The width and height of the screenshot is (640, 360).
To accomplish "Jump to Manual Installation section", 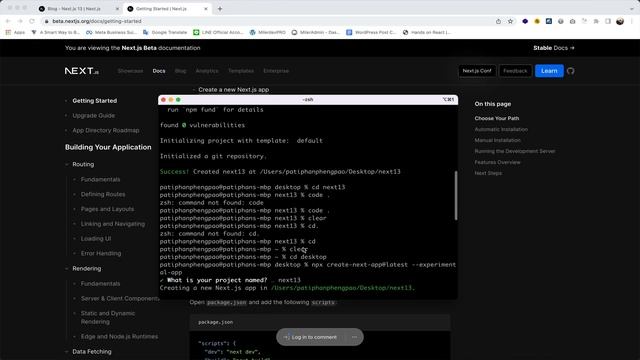I will coord(498,140).
